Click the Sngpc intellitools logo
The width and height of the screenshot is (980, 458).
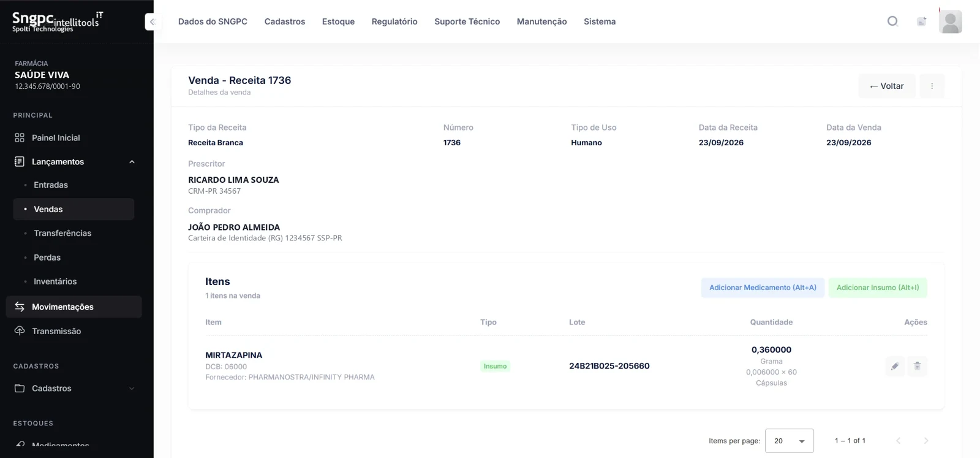click(58, 21)
